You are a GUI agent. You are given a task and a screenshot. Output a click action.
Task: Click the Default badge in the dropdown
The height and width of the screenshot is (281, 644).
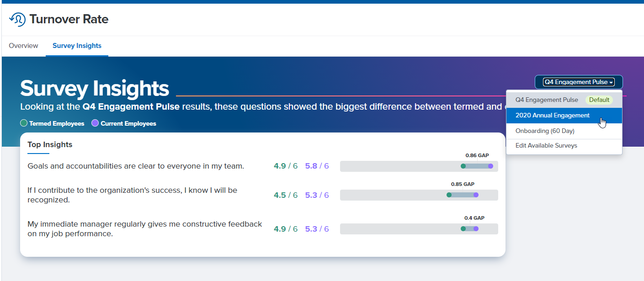(599, 100)
